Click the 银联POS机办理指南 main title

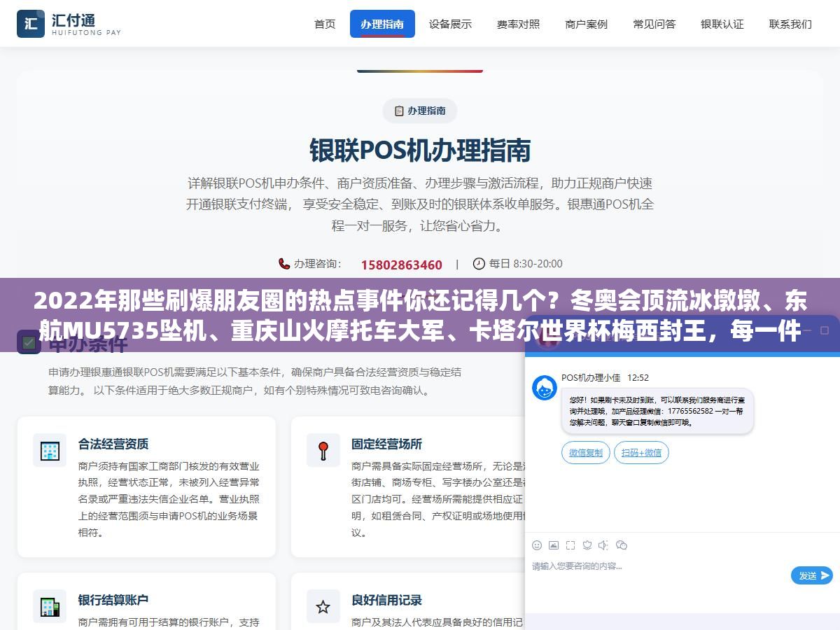(x=420, y=150)
